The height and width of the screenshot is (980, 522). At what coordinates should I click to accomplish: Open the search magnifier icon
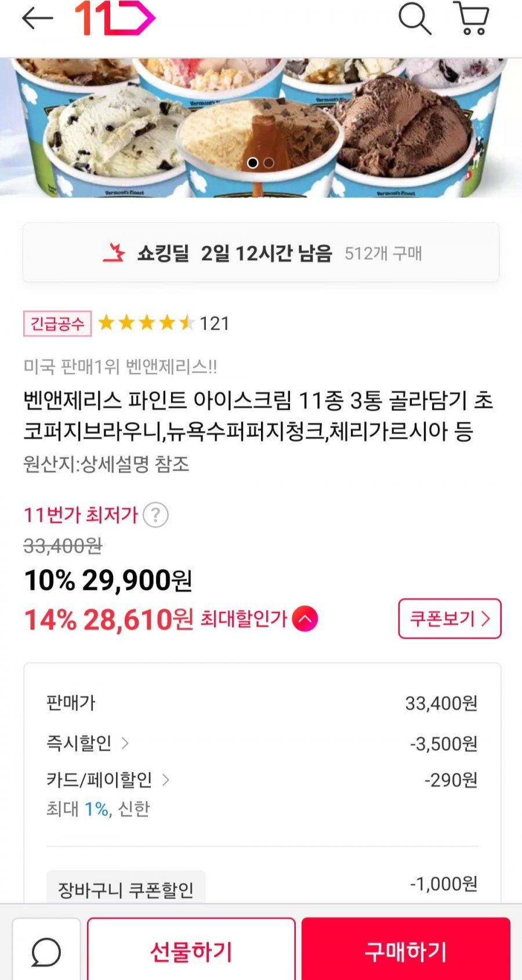point(414,19)
